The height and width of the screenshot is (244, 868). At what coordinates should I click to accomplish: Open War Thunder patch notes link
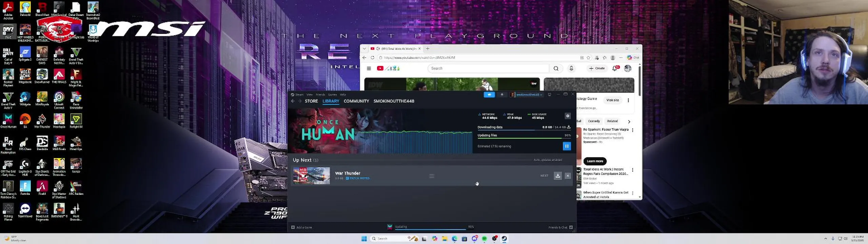358,178
